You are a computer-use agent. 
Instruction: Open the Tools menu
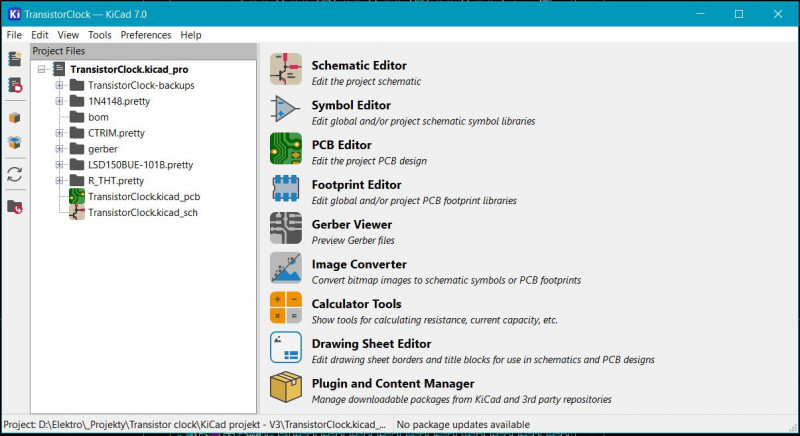[100, 35]
